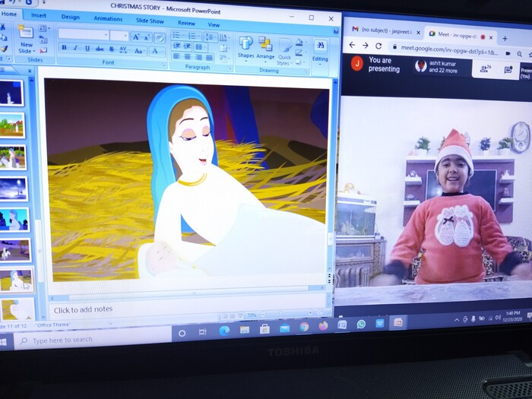Open the Shape Fill color dropdown
Screen dimensions: 532x399
click(299, 43)
